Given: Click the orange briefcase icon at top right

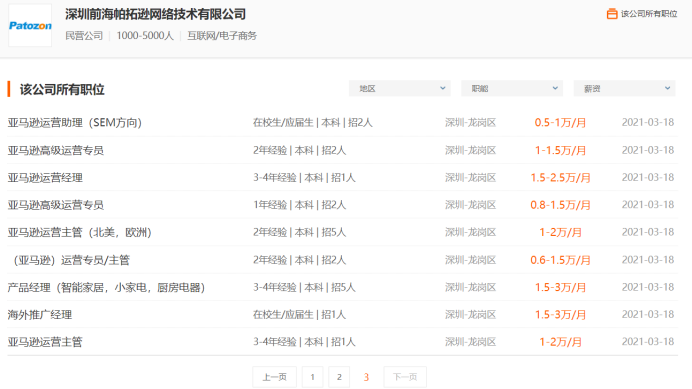Looking at the screenshot, I should tap(612, 14).
